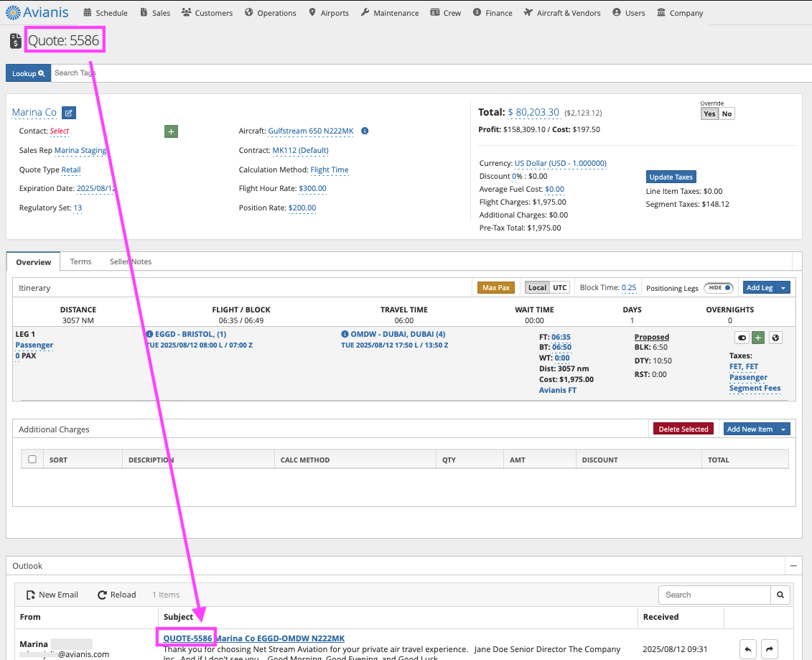Toggle the Positioning Legs HIDE switch
This screenshot has width=812, height=660.
tap(718, 288)
